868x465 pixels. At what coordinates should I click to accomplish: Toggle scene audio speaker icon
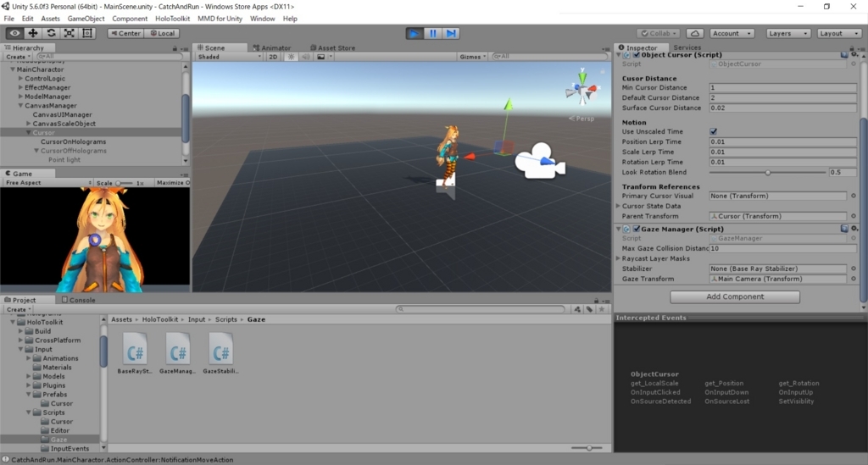(305, 57)
